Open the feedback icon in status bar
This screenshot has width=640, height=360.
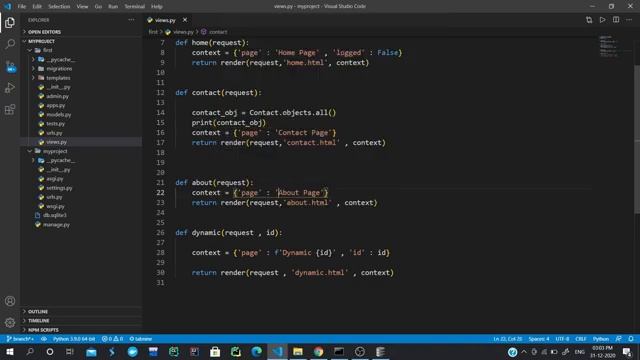[x=619, y=339]
